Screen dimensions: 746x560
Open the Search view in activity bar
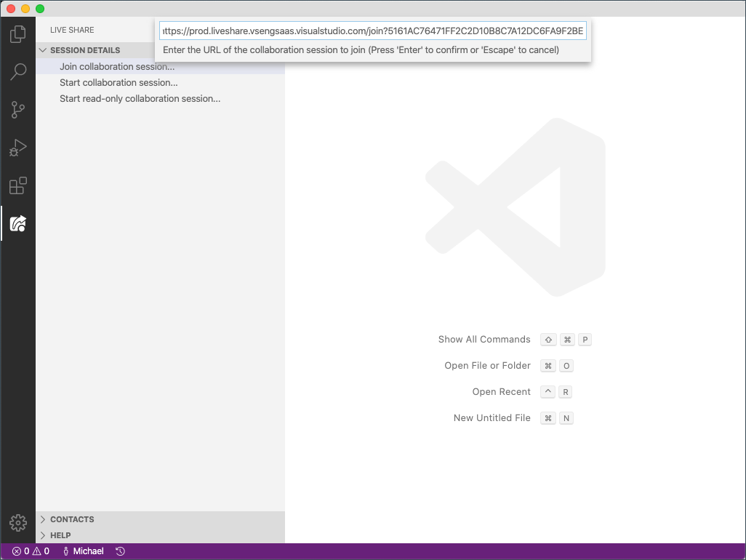click(x=18, y=72)
